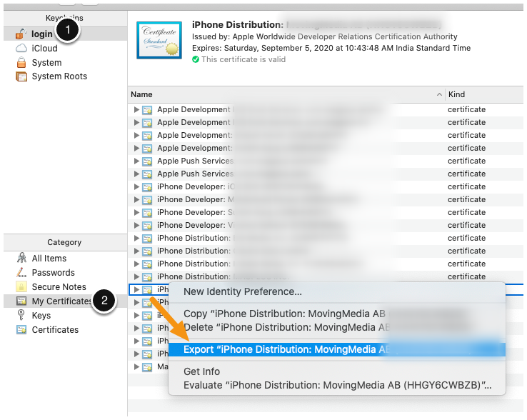This screenshot has width=527, height=420.
Task: Select the iPhone Developer: M row name
Action: pos(196,199)
